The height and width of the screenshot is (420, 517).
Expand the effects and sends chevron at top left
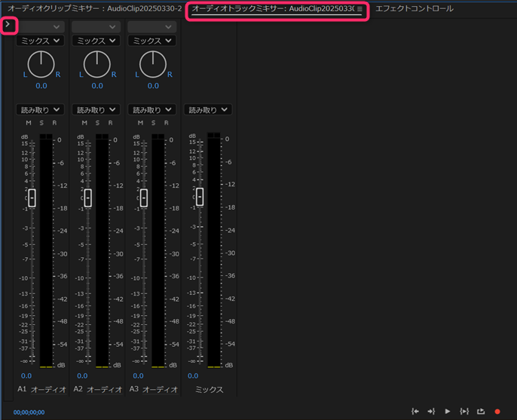point(8,25)
